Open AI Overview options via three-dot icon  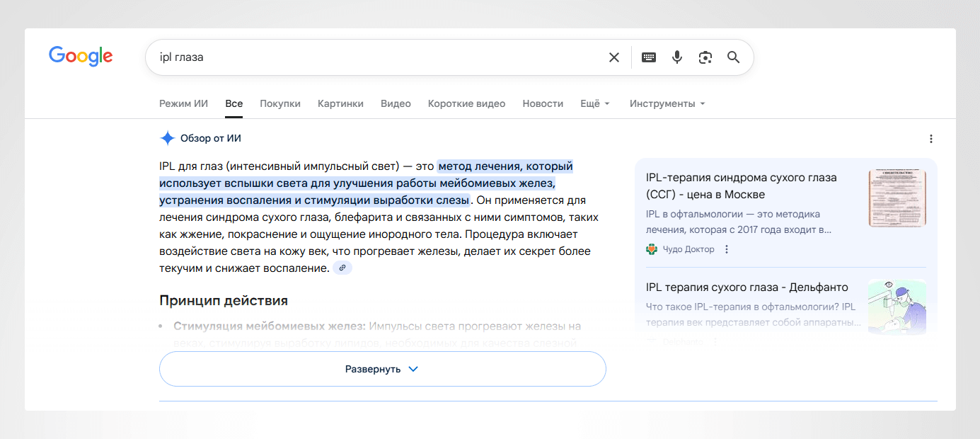tap(930, 138)
